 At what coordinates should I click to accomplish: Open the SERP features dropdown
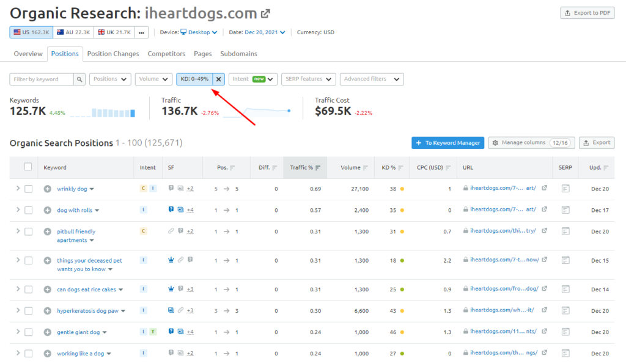309,79
